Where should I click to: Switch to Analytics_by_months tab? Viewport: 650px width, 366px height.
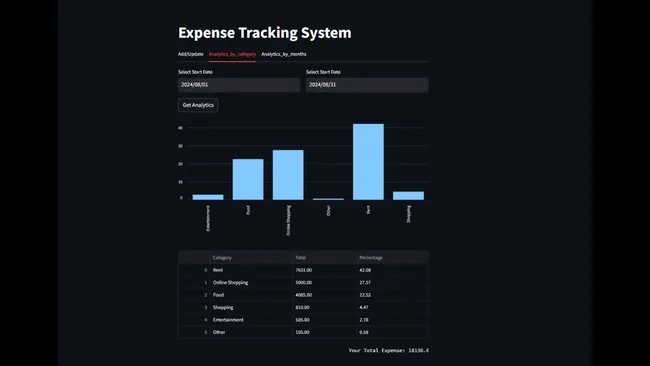point(284,54)
